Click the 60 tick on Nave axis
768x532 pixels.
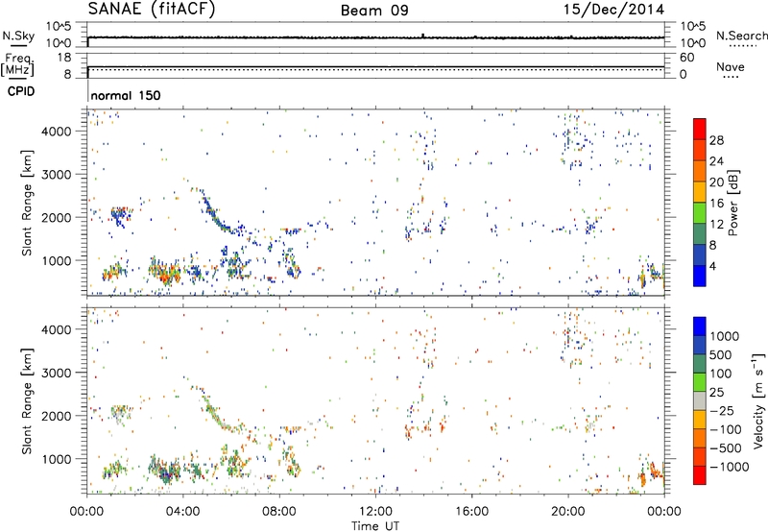687,58
